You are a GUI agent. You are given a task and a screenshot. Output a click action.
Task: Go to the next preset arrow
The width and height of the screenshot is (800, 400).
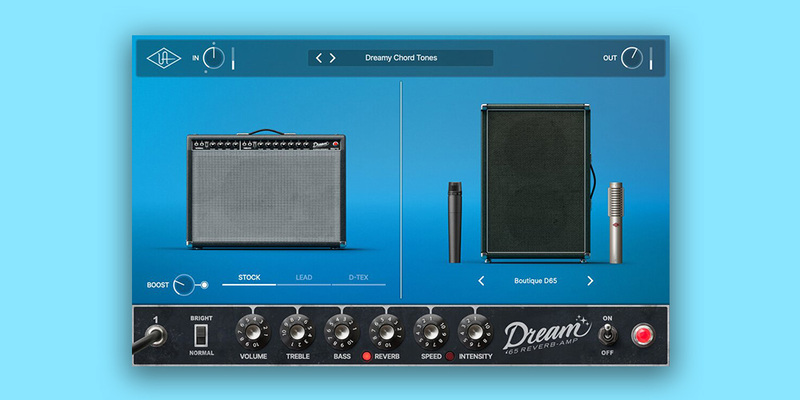pos(333,58)
